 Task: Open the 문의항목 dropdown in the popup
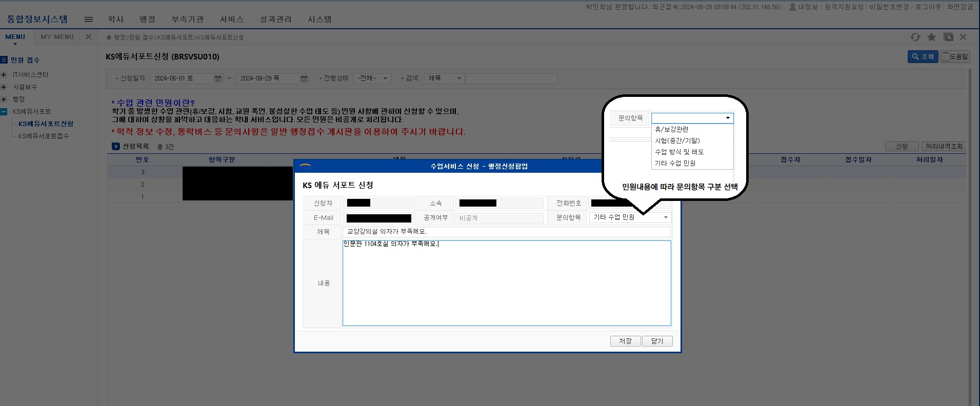[x=630, y=217]
